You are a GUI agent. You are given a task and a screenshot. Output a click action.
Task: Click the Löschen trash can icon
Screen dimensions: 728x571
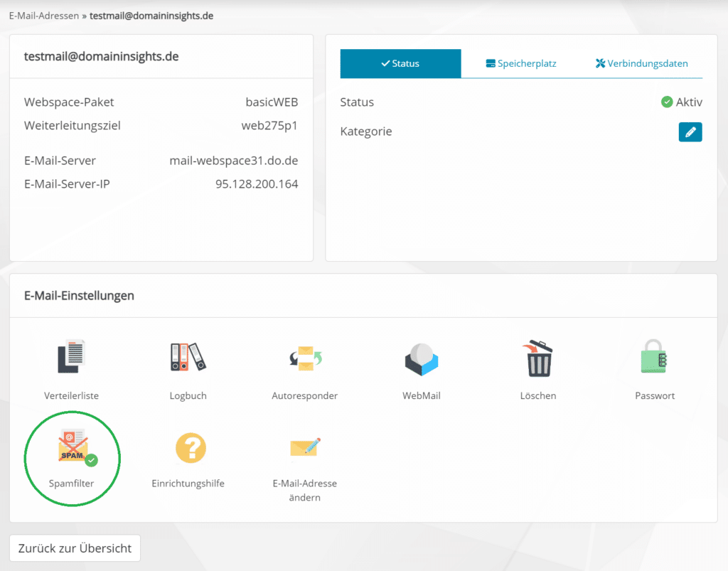pos(538,358)
